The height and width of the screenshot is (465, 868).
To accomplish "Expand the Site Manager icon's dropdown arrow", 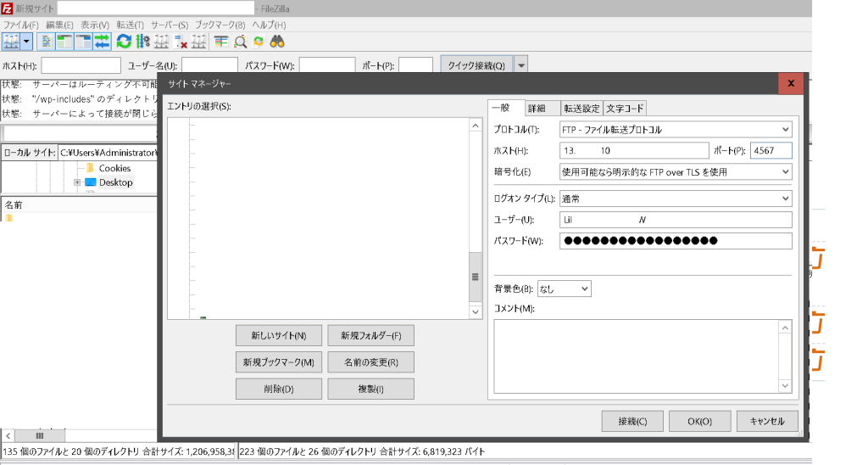I will click(x=26, y=42).
